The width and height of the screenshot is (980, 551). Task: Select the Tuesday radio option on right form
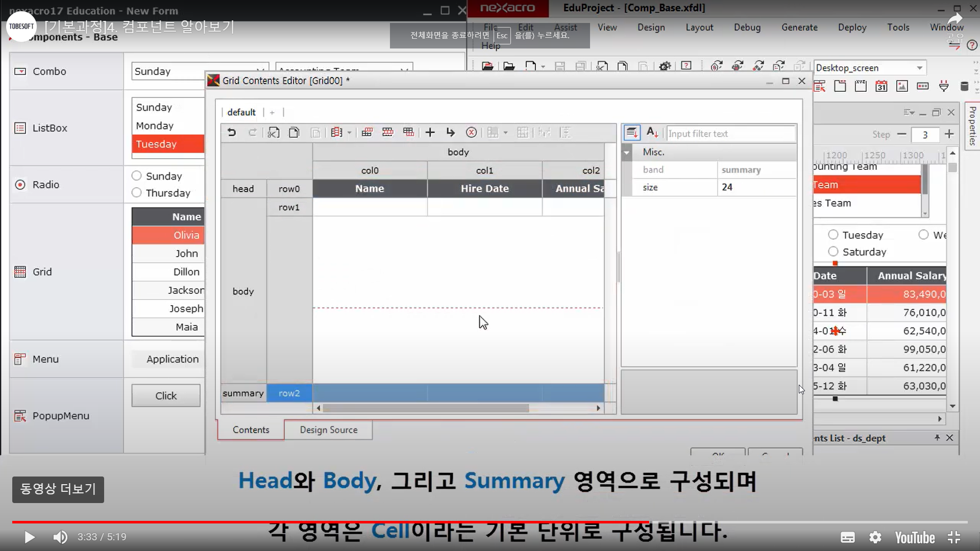834,235
